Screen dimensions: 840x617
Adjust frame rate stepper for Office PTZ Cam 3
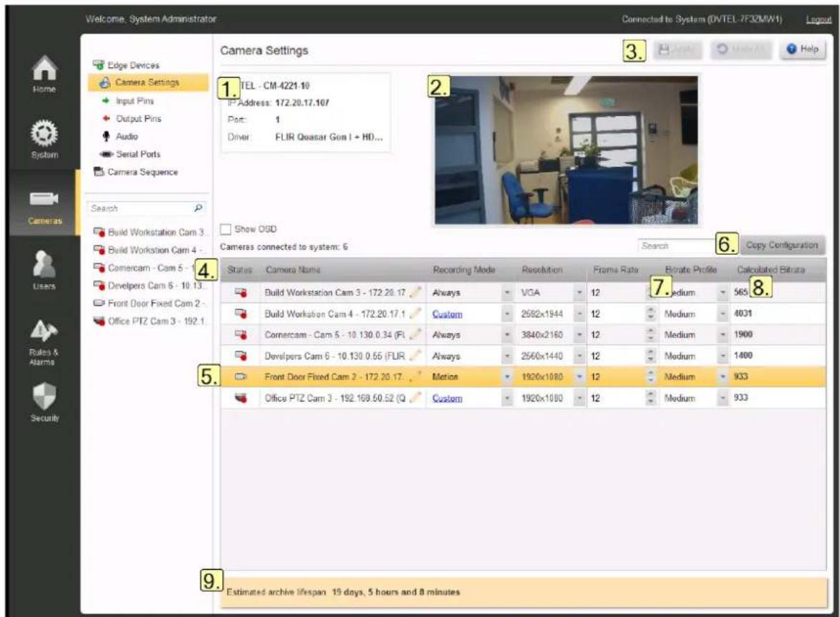(x=651, y=398)
